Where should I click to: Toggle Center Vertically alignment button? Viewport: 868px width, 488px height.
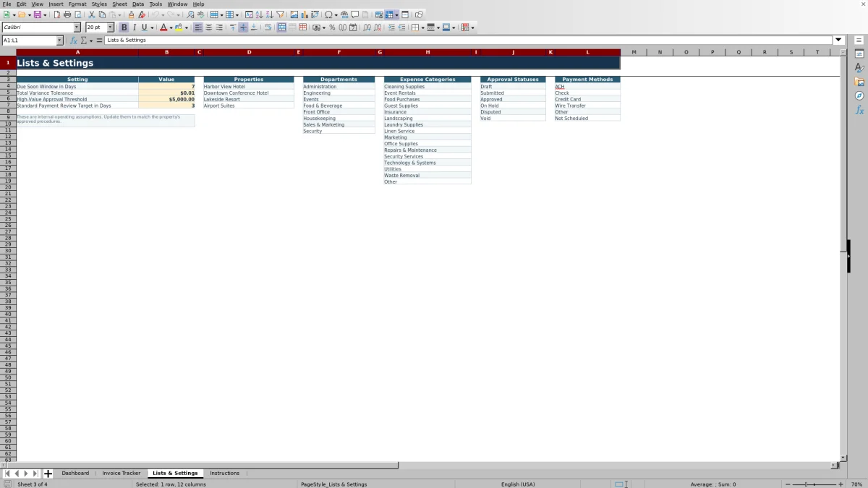[243, 27]
